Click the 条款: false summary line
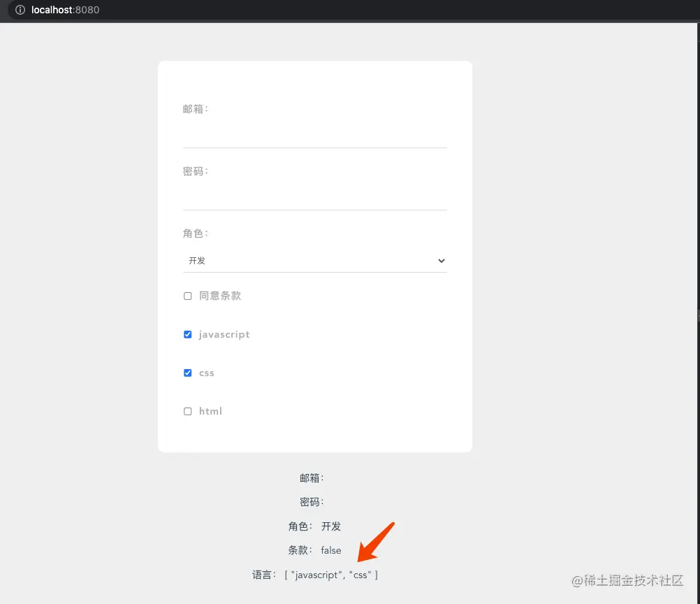700x604 pixels. pos(315,550)
